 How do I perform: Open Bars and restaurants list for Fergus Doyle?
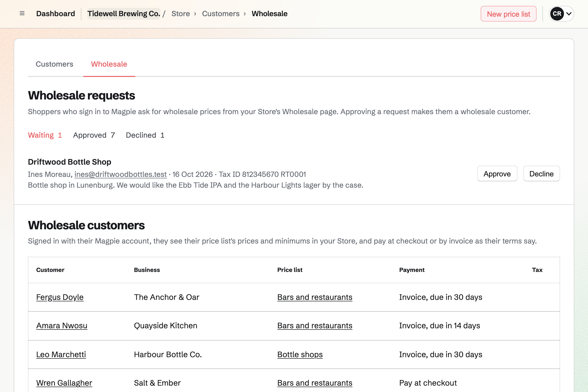click(315, 297)
